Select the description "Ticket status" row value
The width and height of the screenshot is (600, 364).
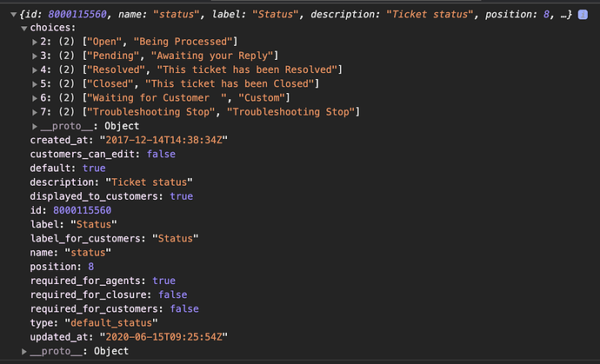(x=149, y=182)
